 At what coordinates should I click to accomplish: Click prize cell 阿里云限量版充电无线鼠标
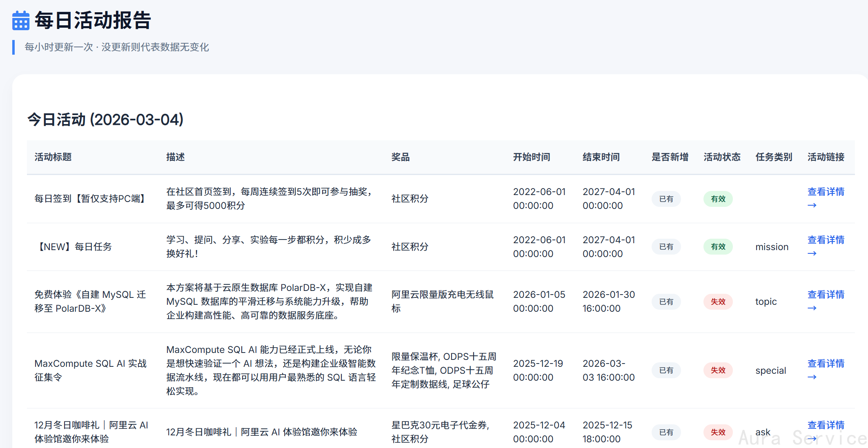pos(443,302)
